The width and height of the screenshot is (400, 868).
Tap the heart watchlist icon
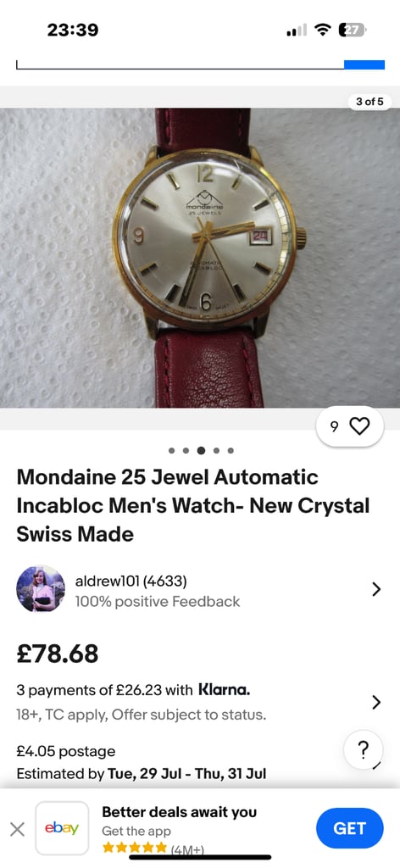click(359, 426)
